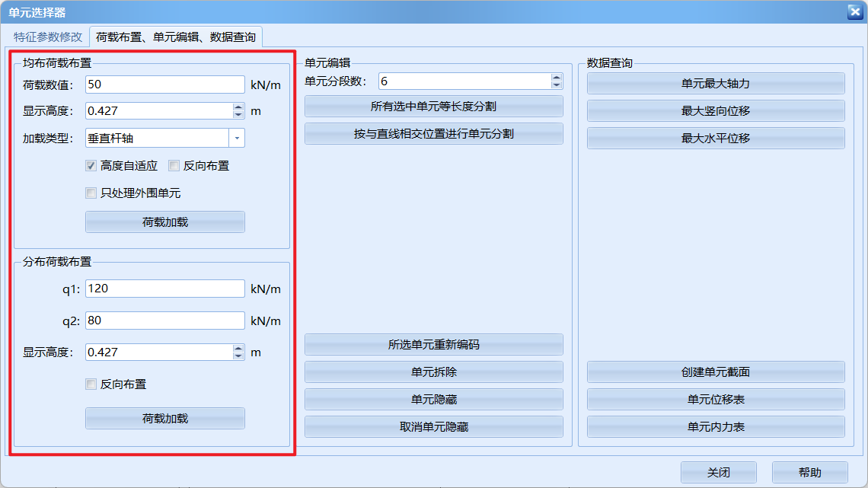868x488 pixels.
Task: Click the 所有选中单元等长度分割 button
Action: click(433, 107)
